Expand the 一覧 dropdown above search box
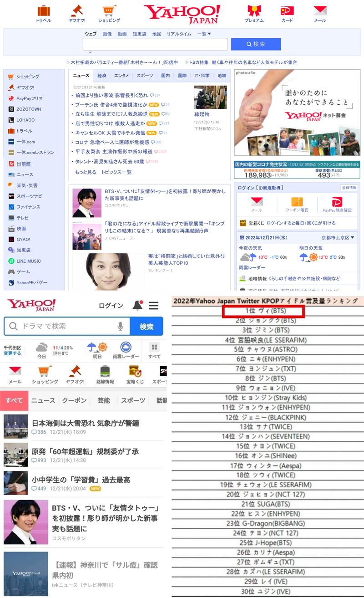Viewport: 364px width, 598px height. (204, 34)
